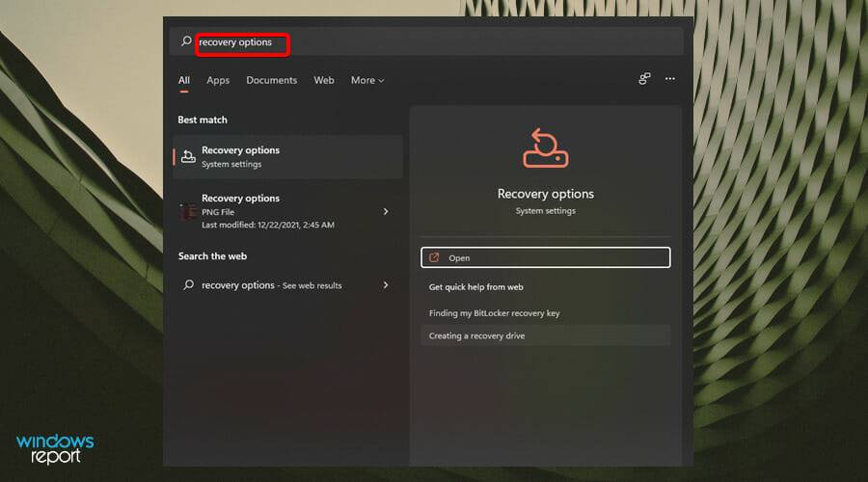Click the open-external icon beside Open

coord(435,257)
